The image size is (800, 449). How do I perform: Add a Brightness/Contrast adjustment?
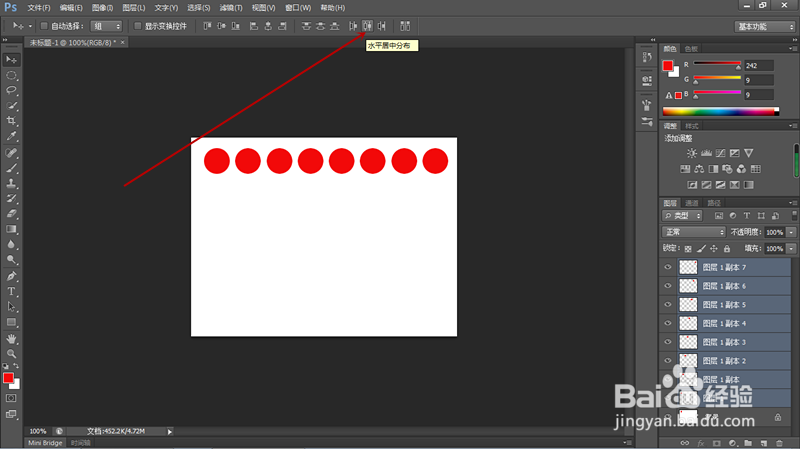coord(692,153)
